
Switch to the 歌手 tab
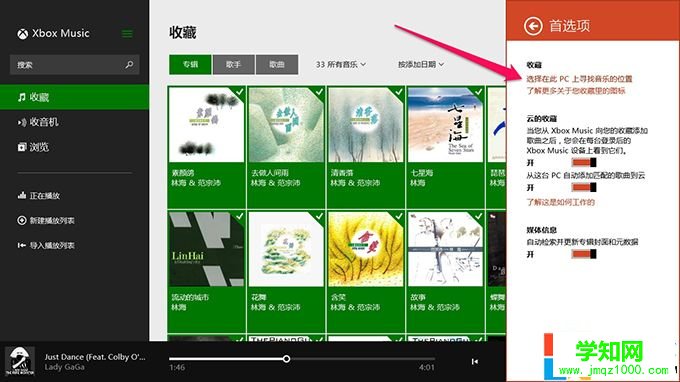click(x=234, y=65)
